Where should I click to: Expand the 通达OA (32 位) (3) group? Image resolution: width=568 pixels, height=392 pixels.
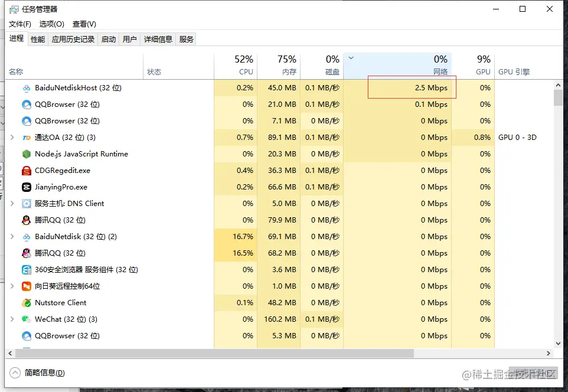coord(12,138)
